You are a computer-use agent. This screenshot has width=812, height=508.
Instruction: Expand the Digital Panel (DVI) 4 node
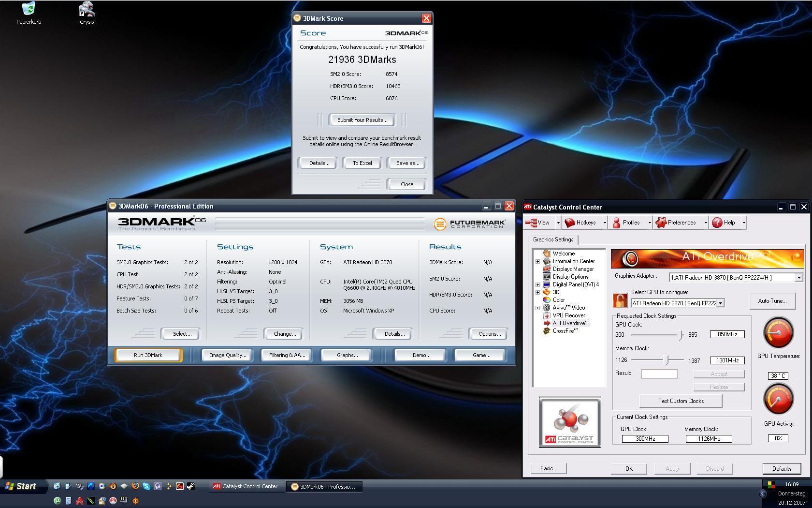coord(537,284)
